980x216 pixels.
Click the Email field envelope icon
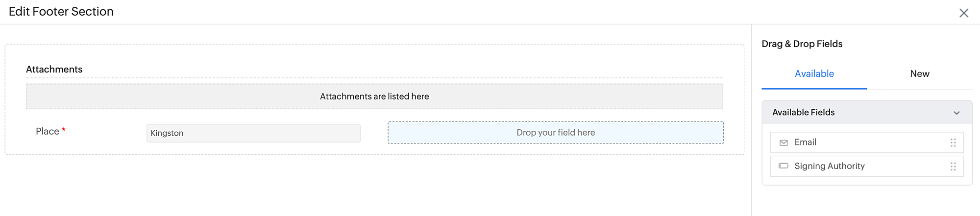point(784,143)
